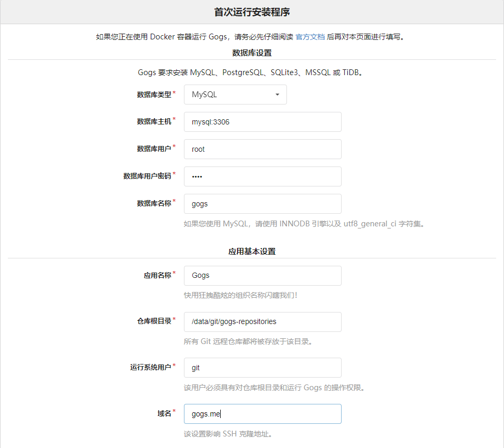Screen dimensions: 504x448
Task: Focus the 数据库用户密码 password field
Action: [262, 176]
